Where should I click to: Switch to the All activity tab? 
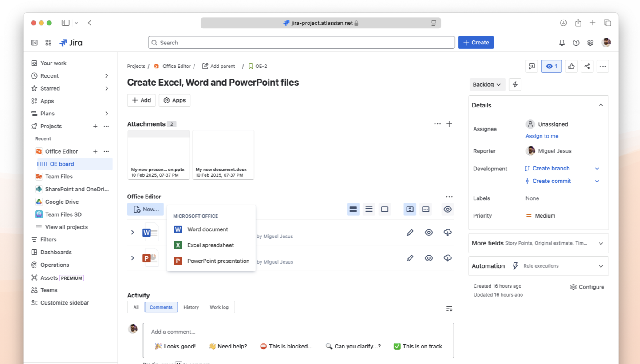[136, 307]
